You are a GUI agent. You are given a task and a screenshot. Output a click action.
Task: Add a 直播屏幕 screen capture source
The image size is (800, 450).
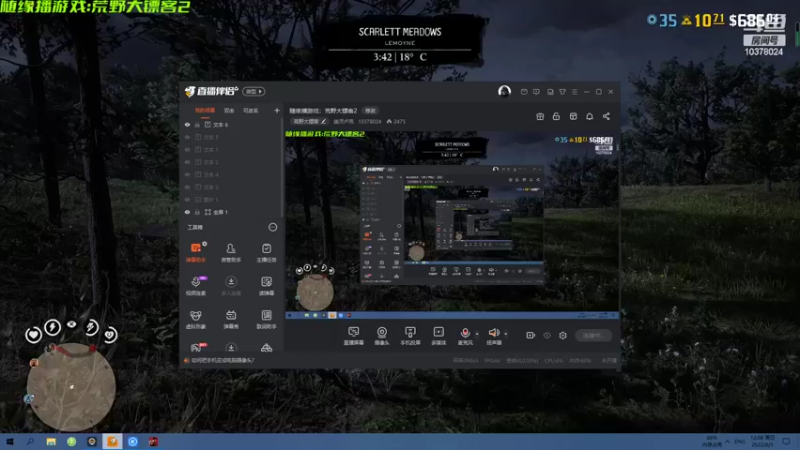pos(354,336)
